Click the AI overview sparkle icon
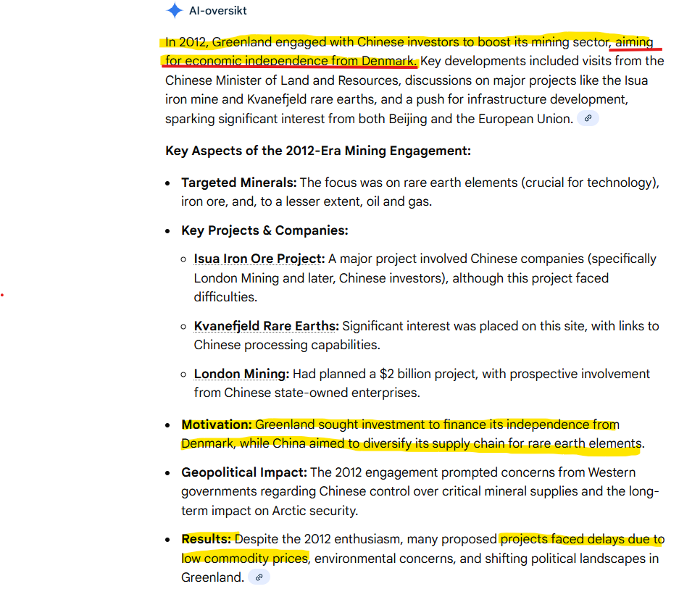This screenshot has height=589, width=700. tap(175, 11)
